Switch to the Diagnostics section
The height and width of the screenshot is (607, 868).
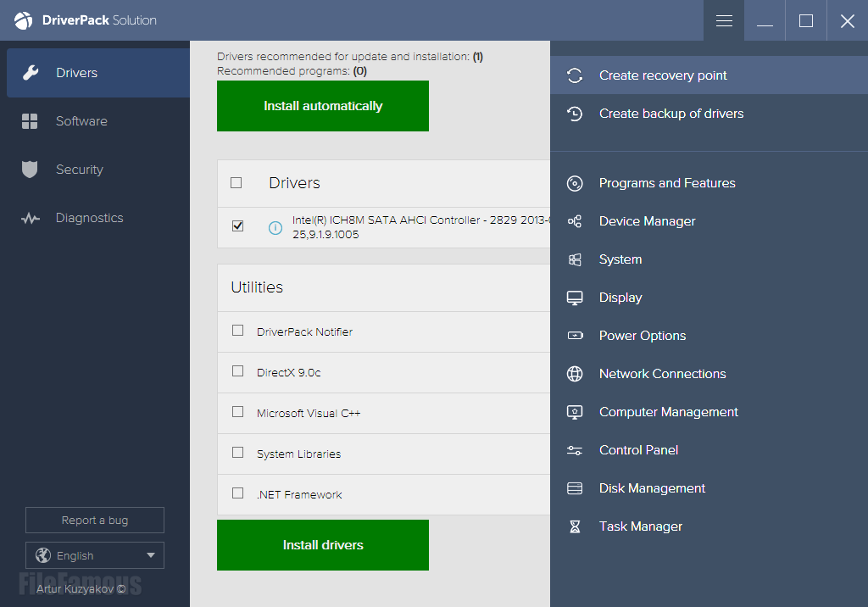95,218
